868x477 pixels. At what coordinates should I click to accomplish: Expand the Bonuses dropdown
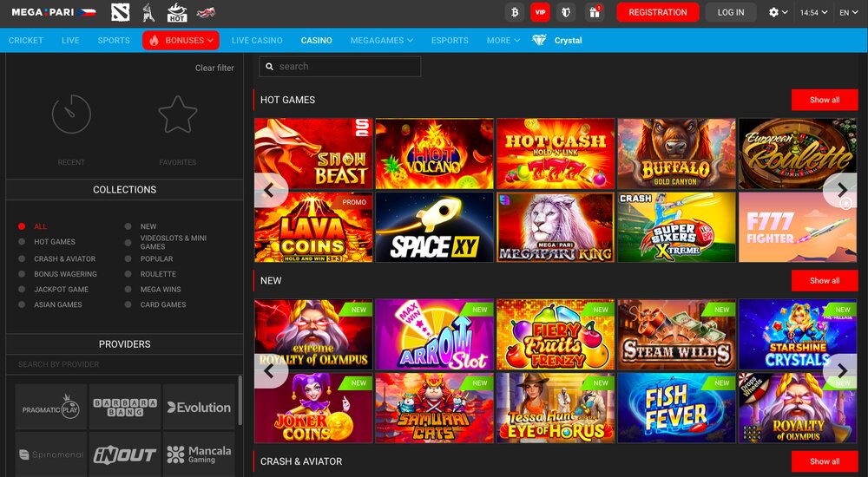tap(181, 41)
